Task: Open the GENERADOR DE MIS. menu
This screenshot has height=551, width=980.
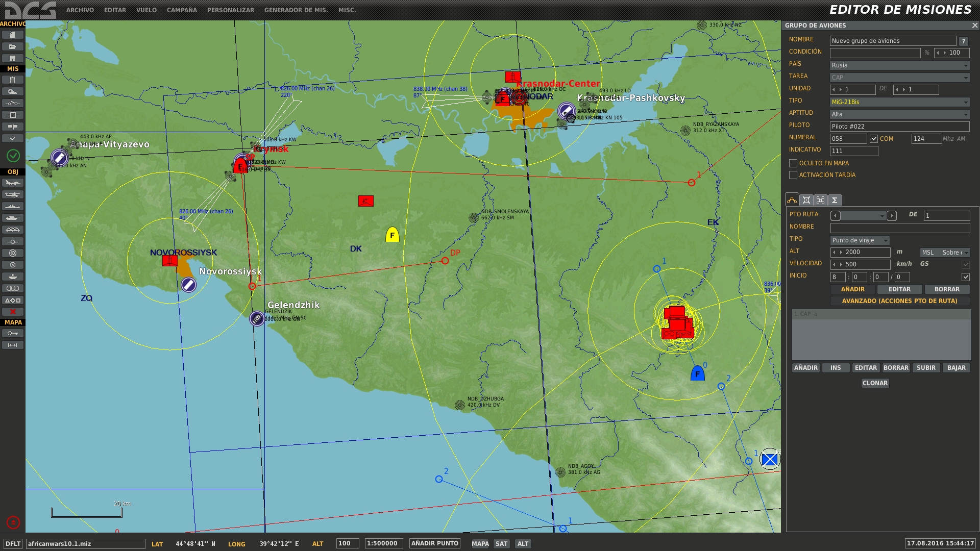Action: [x=296, y=10]
